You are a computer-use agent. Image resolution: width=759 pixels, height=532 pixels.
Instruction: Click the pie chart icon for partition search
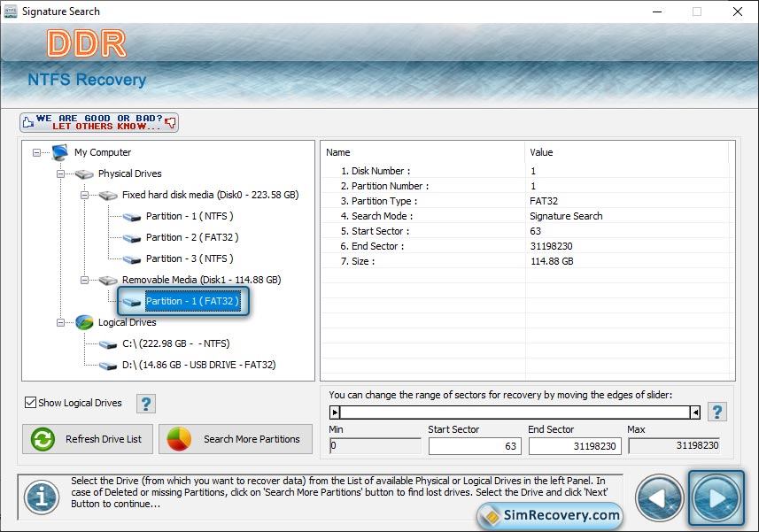(179, 439)
